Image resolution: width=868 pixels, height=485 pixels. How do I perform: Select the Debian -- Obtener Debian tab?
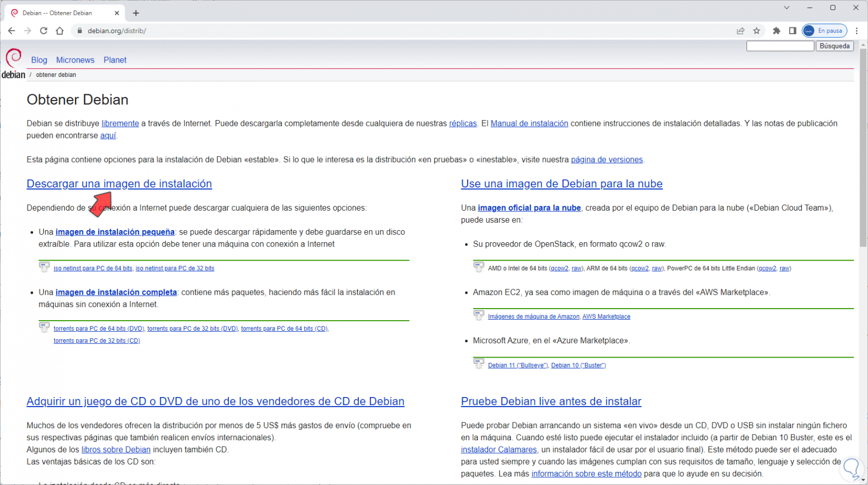coord(66,13)
